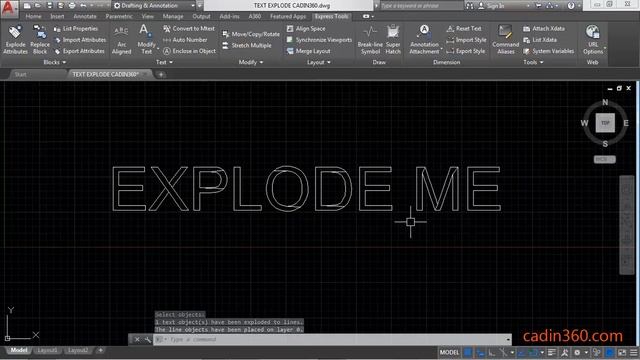Click Export Attributes

click(x=79, y=51)
